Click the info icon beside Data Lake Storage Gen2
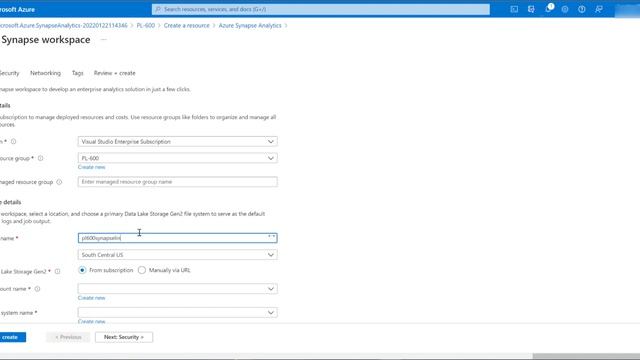The height and width of the screenshot is (360, 640). [x=58, y=271]
